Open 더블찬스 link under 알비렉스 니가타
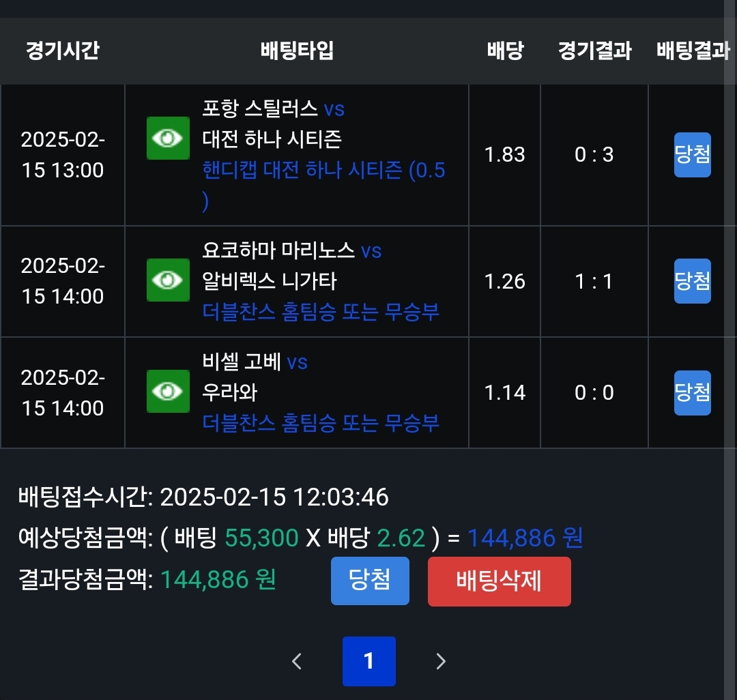The height and width of the screenshot is (700, 737). click(x=321, y=312)
